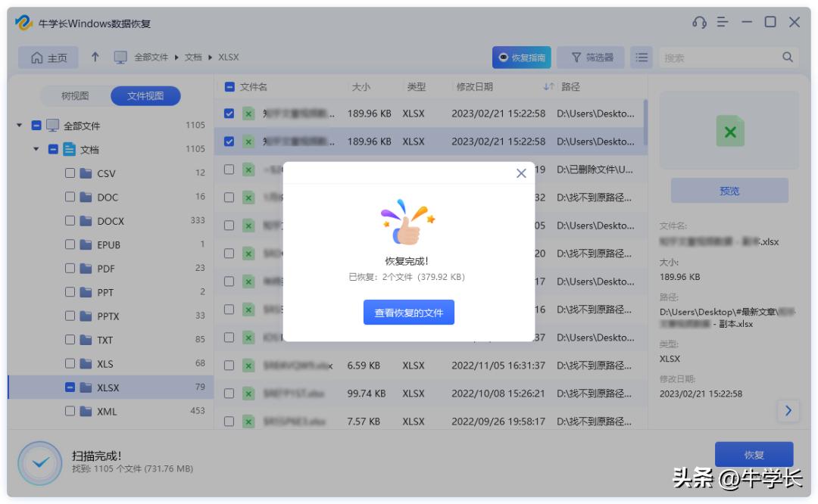Sort by 路径 column

tap(570, 86)
